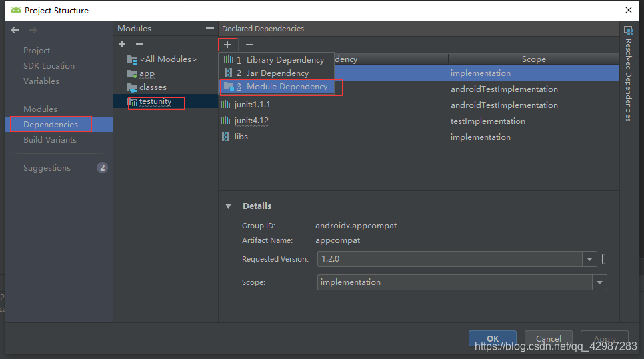Open the Build Variants section

point(50,139)
